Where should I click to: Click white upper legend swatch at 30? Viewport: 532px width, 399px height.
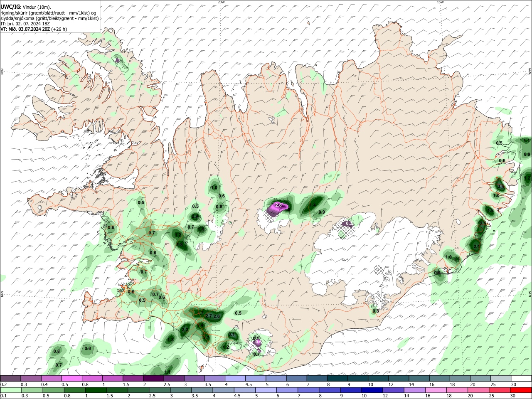[520, 379]
